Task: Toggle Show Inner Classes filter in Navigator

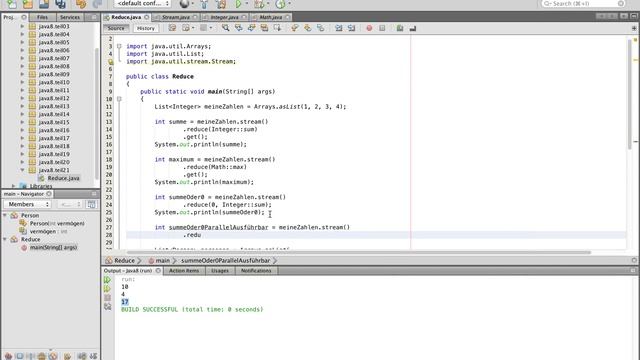Action: point(53,356)
